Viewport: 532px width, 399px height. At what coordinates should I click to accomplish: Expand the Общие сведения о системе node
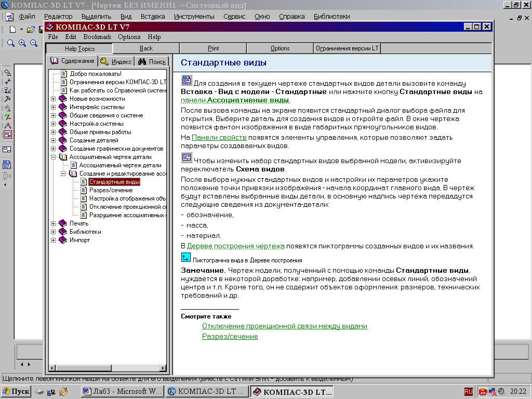click(x=54, y=115)
